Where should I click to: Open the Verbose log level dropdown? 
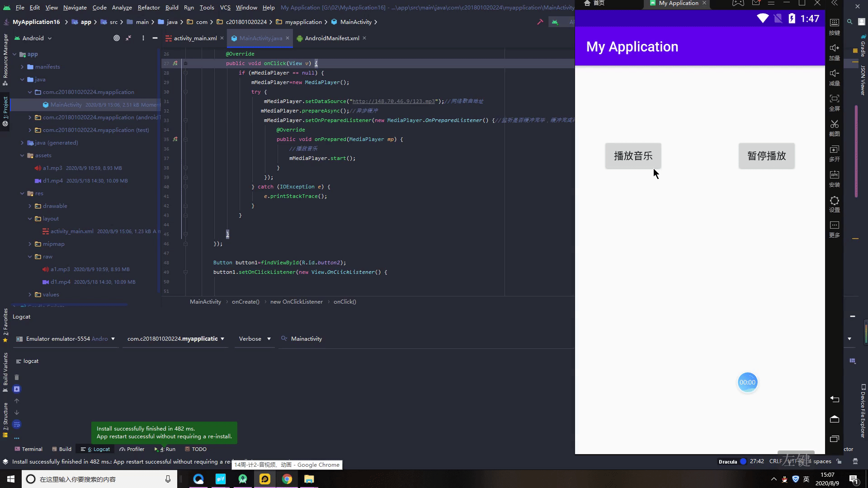click(252, 339)
